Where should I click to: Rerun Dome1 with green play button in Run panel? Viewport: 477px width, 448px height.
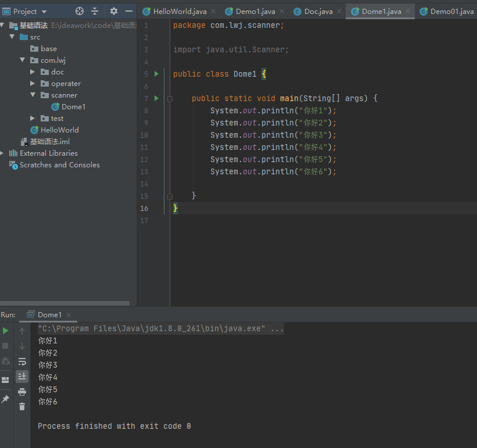6,331
